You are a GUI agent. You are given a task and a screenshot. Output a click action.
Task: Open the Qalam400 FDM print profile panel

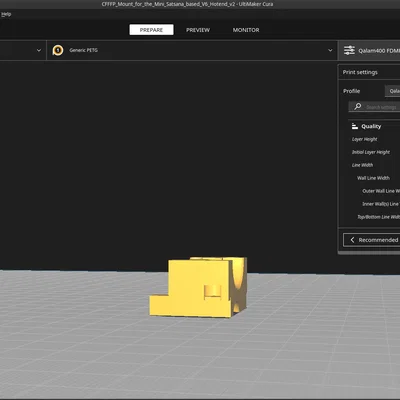pos(369,51)
